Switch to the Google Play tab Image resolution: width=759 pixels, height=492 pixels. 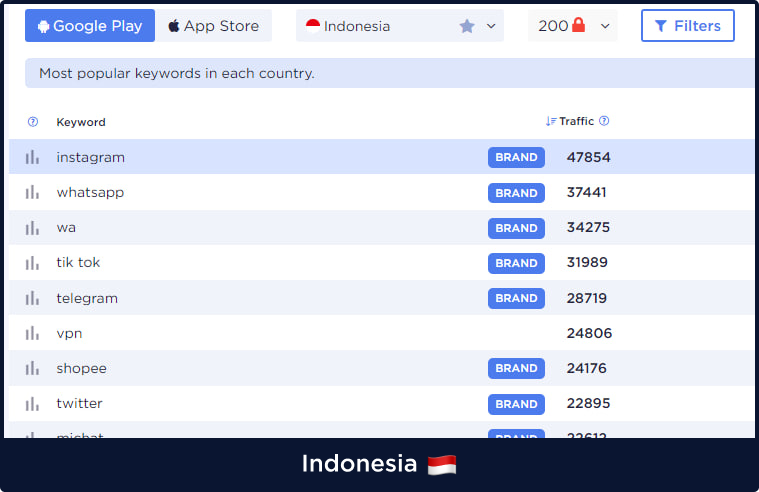(x=90, y=26)
